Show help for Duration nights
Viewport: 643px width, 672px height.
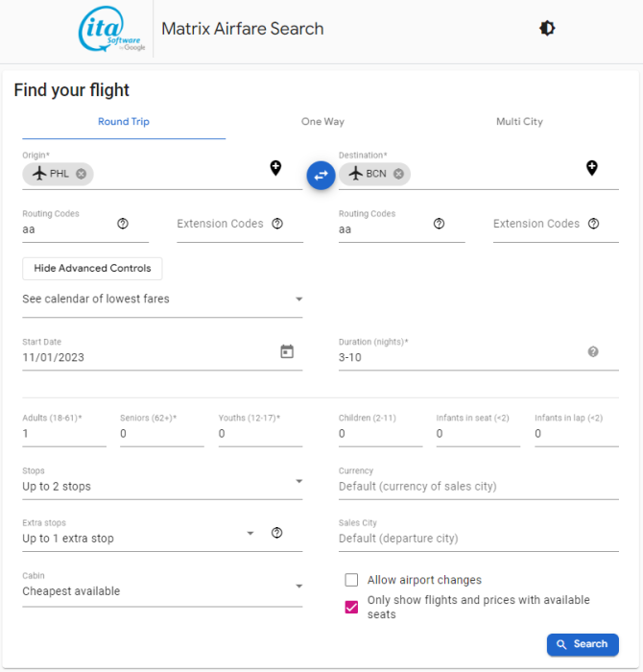pyautogui.click(x=593, y=351)
